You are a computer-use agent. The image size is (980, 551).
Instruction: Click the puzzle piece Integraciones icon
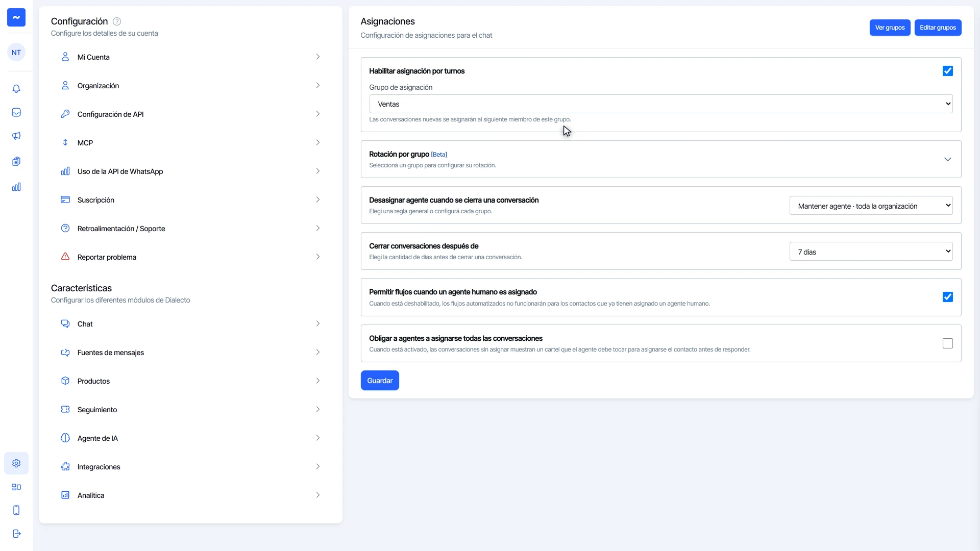(x=65, y=466)
